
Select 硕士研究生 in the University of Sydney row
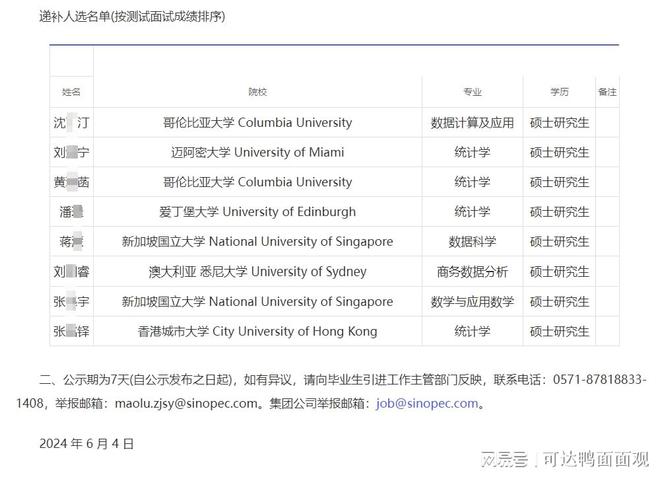(x=559, y=272)
